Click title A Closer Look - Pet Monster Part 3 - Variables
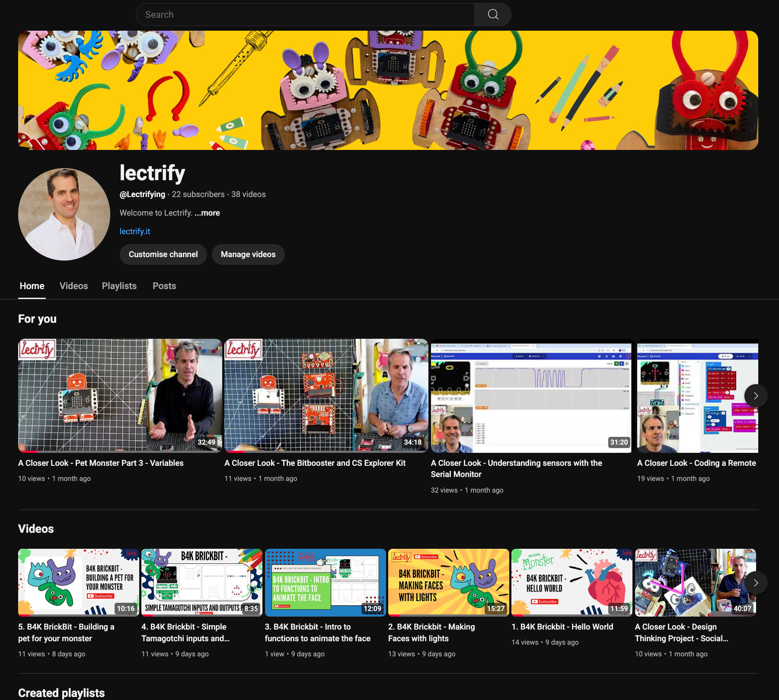 (x=101, y=463)
